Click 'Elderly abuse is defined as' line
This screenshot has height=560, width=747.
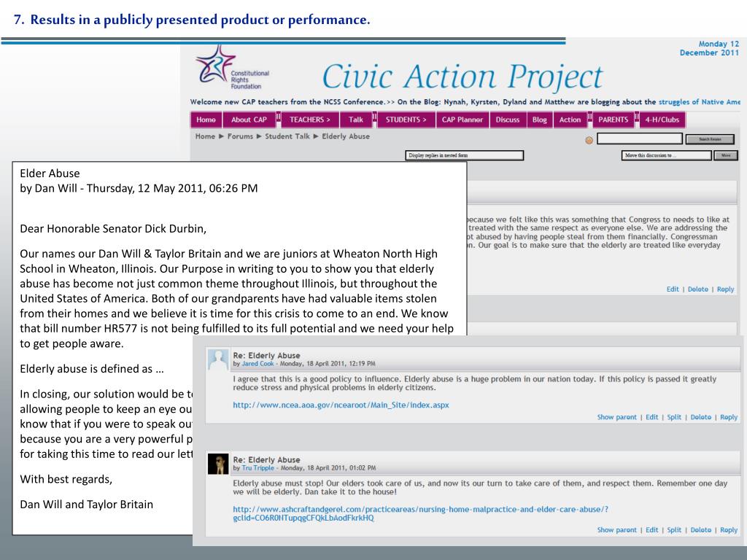point(91,368)
